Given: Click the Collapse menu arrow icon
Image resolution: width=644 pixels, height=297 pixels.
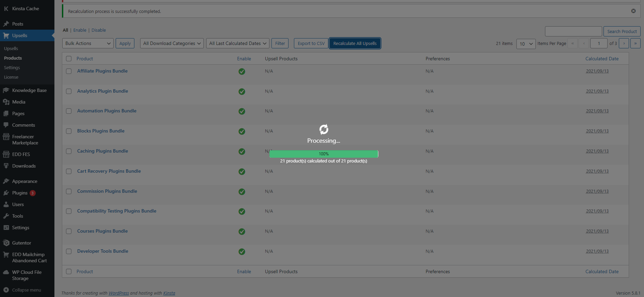Looking at the screenshot, I should tap(6, 290).
